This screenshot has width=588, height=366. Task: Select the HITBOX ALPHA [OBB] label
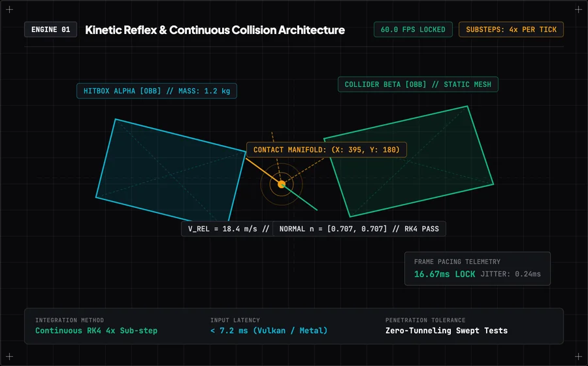pyautogui.click(x=157, y=91)
